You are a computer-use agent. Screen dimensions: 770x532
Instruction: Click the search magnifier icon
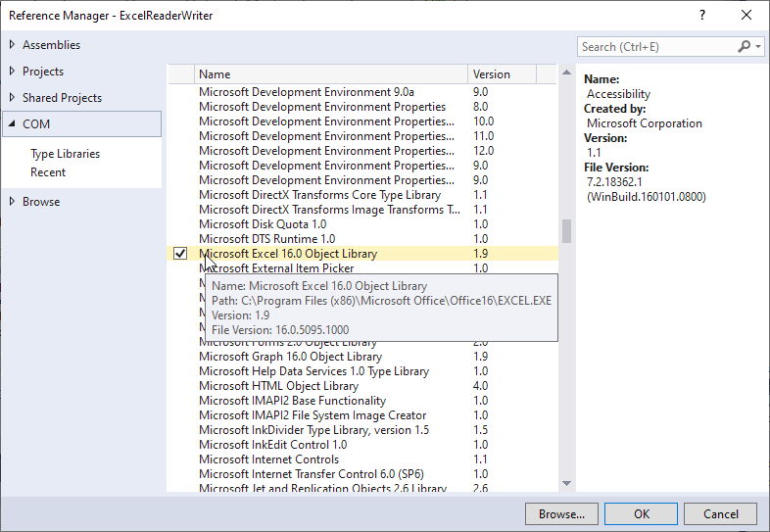pyautogui.click(x=745, y=46)
